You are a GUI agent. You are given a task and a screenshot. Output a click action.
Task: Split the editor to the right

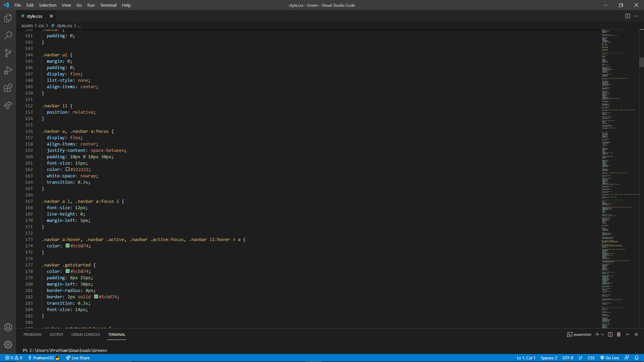coord(628,16)
